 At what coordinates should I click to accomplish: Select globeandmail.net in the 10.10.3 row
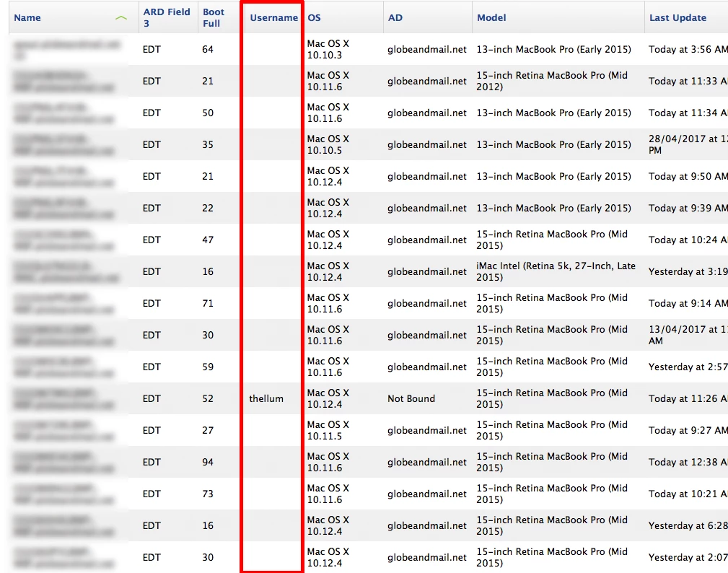coord(426,49)
